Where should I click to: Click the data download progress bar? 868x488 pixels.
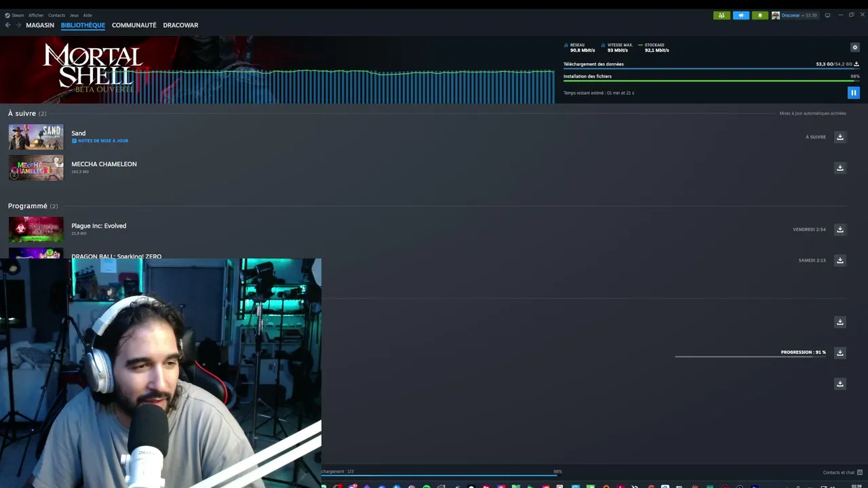coord(711,68)
